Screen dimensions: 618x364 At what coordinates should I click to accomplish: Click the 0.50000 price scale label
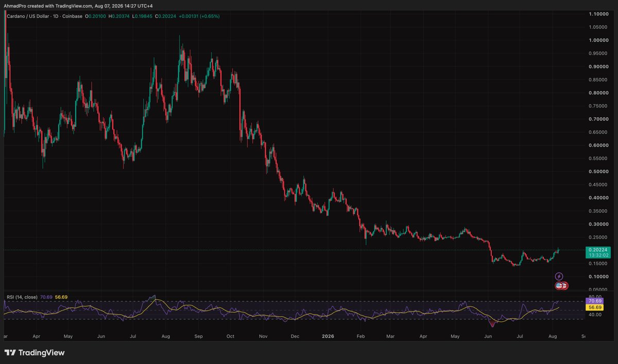(x=599, y=171)
